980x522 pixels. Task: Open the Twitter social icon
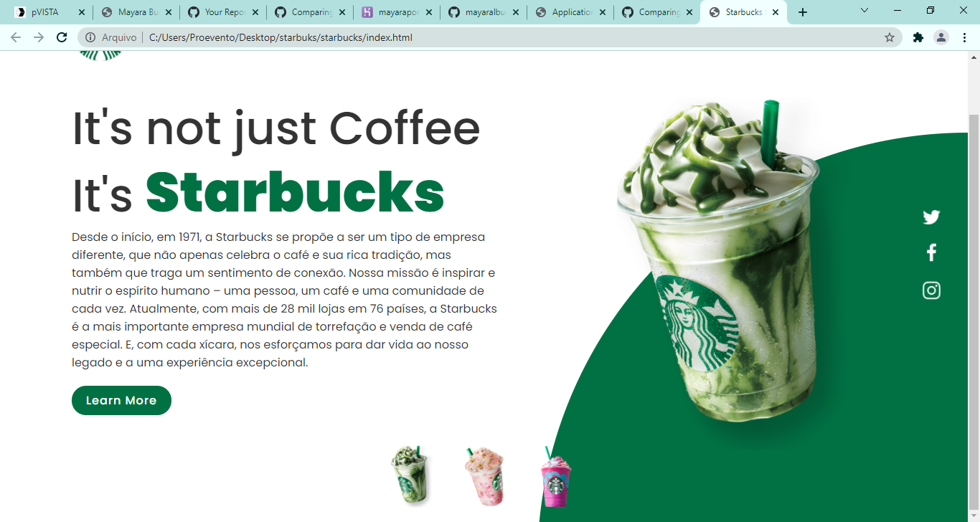click(931, 217)
